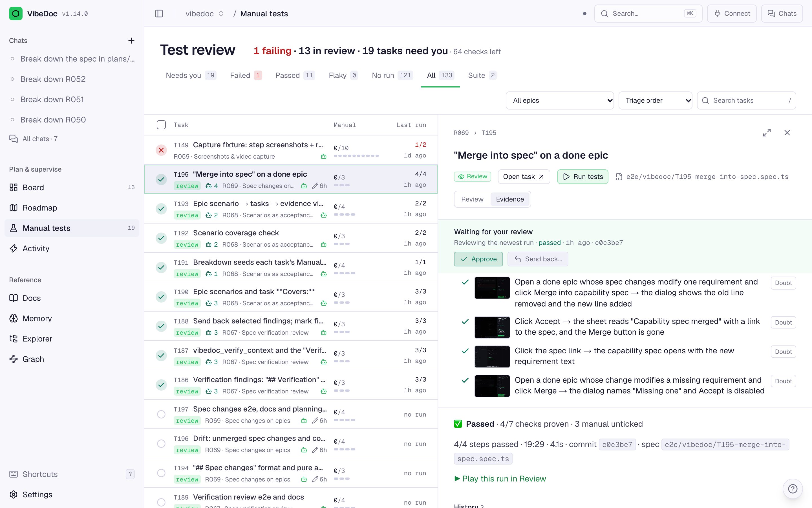Open the Memory reference page
The height and width of the screenshot is (508, 812).
(x=72, y=318)
